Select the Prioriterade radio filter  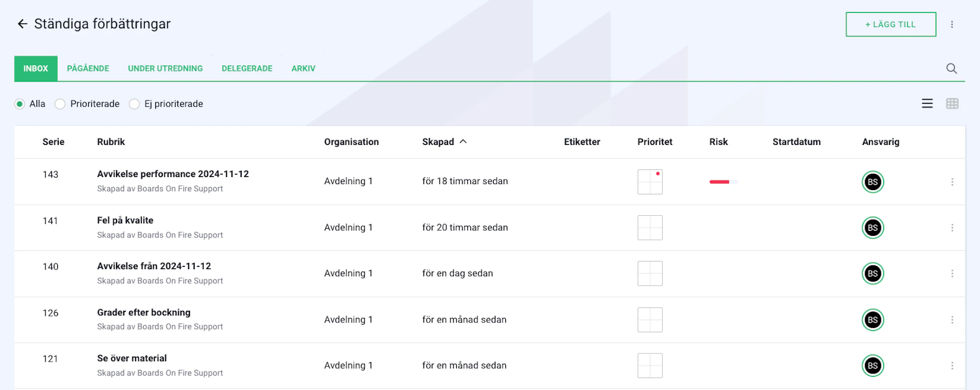[60, 104]
